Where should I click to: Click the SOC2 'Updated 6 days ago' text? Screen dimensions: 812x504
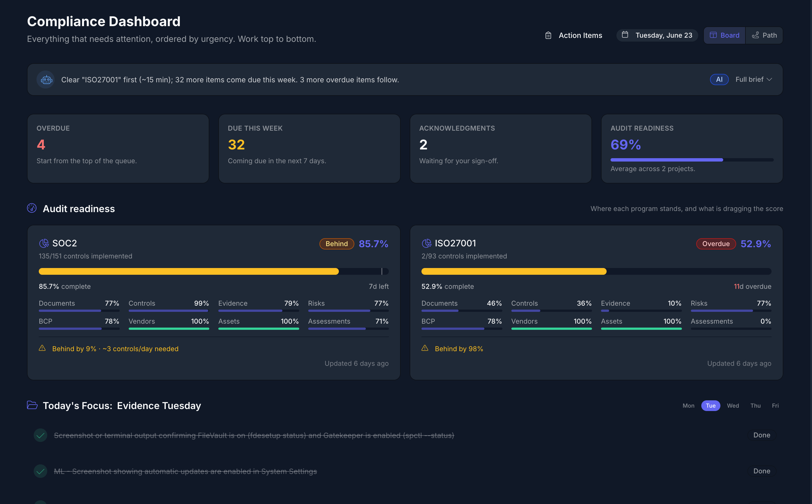[356, 363]
